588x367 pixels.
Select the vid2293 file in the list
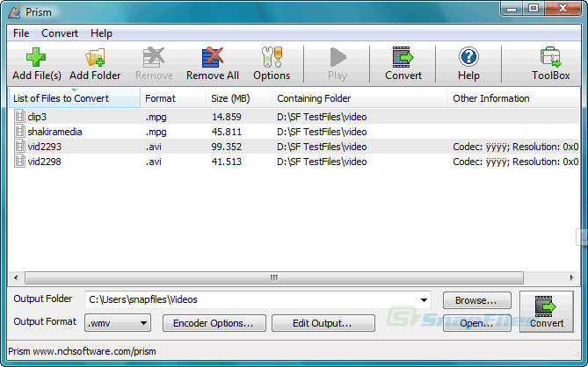[x=44, y=147]
